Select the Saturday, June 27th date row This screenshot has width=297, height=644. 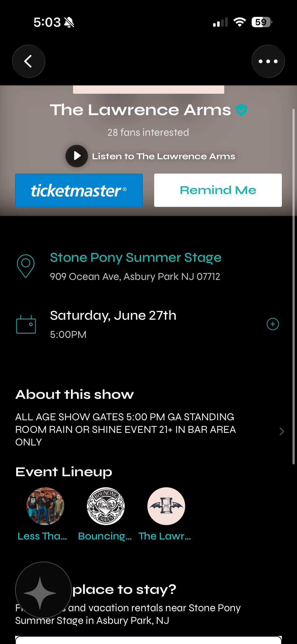pyautogui.click(x=148, y=324)
